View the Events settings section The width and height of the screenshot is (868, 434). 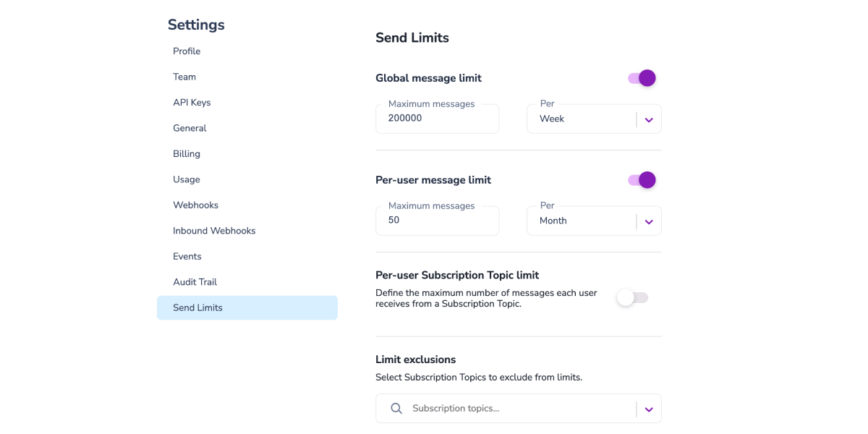tap(187, 256)
